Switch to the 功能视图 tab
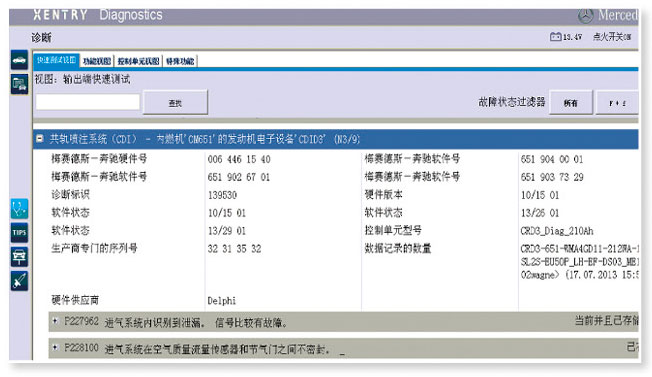The width and height of the screenshot is (652, 377). pos(97,61)
